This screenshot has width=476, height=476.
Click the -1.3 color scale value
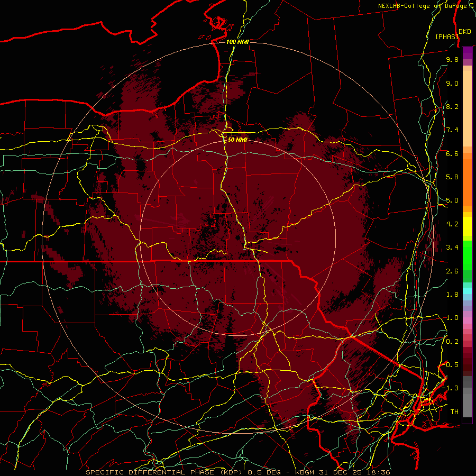pos(451,388)
